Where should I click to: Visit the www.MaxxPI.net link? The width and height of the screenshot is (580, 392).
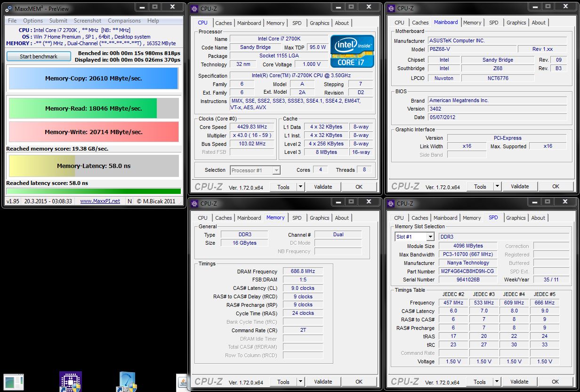pyautogui.click(x=100, y=201)
